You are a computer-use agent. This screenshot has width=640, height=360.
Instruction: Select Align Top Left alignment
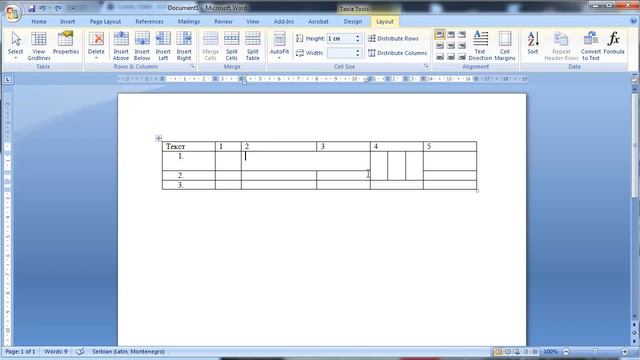(x=440, y=35)
